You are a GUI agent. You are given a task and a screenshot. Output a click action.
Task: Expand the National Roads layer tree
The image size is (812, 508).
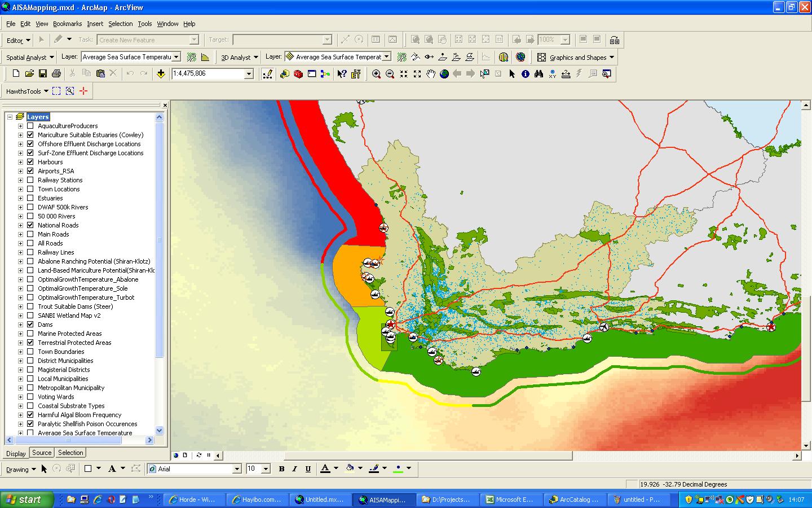pyautogui.click(x=21, y=225)
